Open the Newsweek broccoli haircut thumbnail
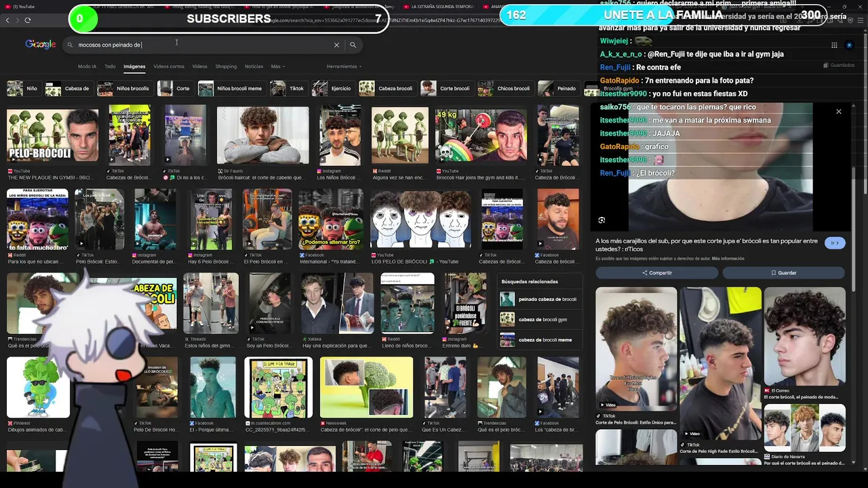Screen dimensions: 868x488 pos(366,387)
